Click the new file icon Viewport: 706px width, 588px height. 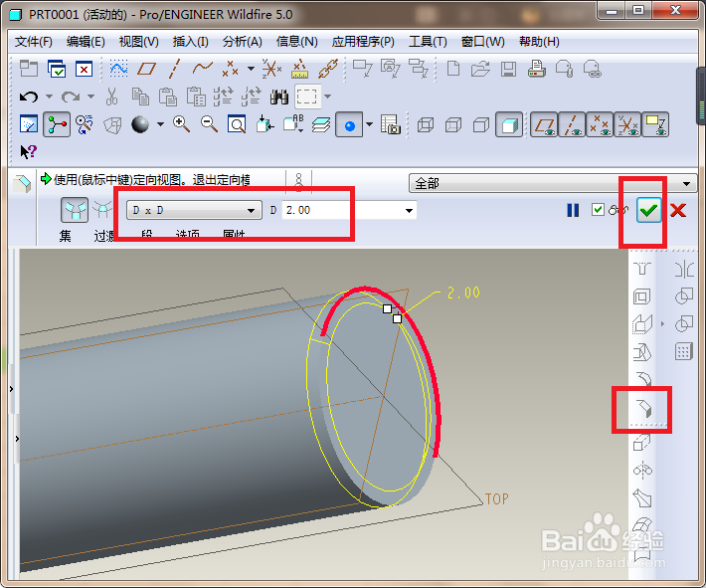(453, 69)
